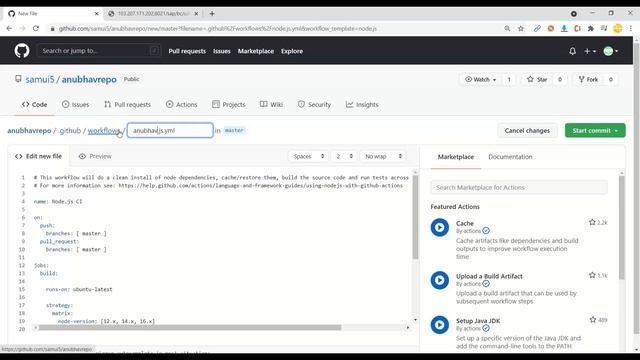Open Issues in the top navigation
This screenshot has height=360, width=640.
coord(222,51)
